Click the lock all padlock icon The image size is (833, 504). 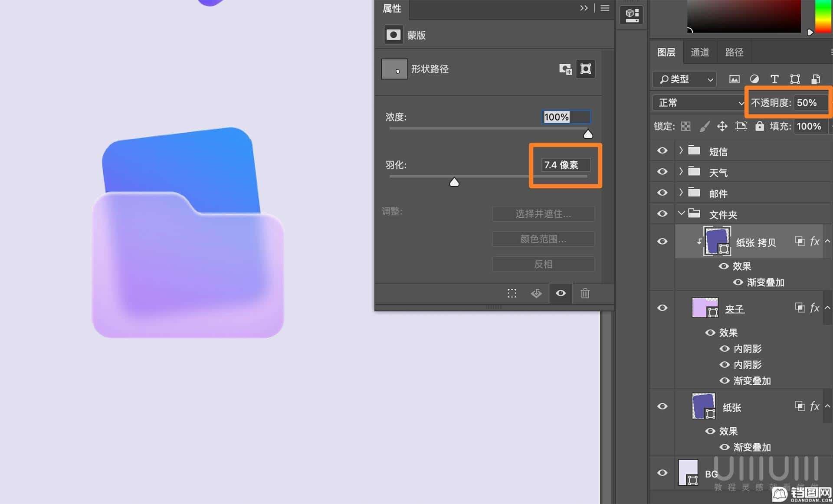coord(759,126)
